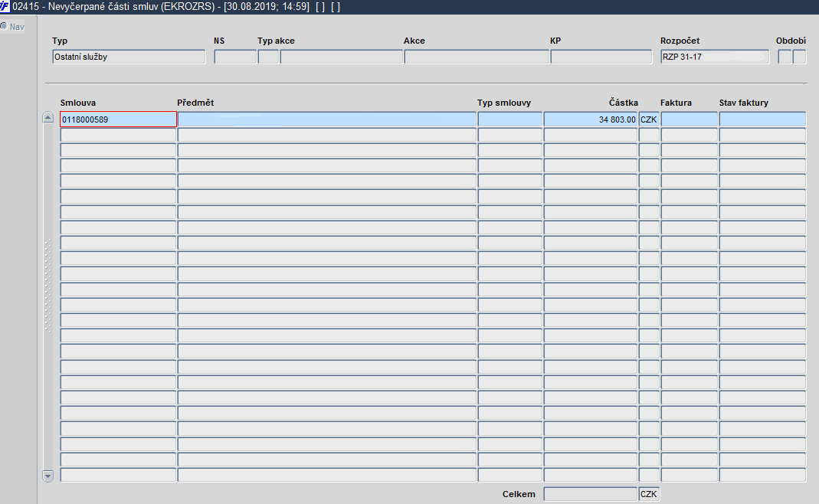Screen dimensions: 819x504
Task: Click the Rozpočet label
Action: click(x=680, y=41)
